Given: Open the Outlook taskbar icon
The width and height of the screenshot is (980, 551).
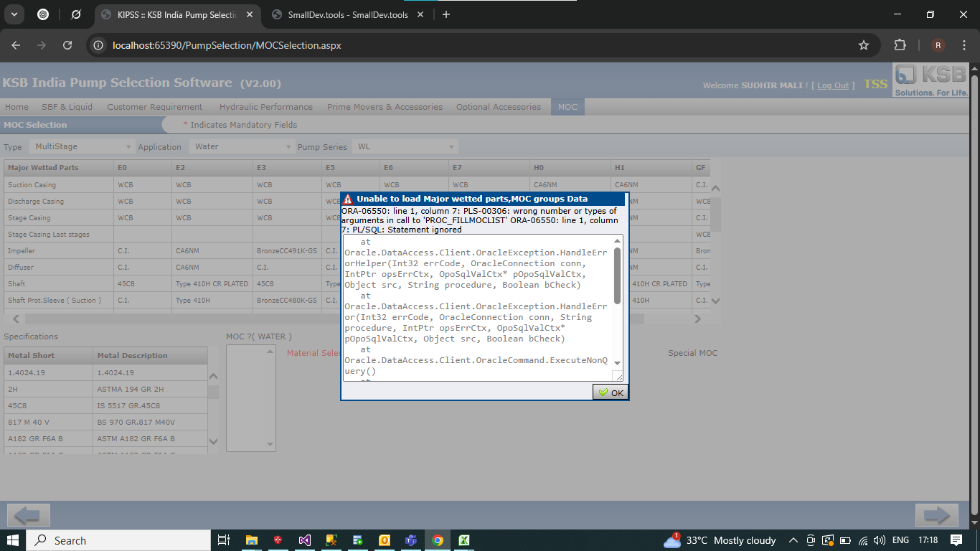Looking at the screenshot, I should click(x=385, y=540).
